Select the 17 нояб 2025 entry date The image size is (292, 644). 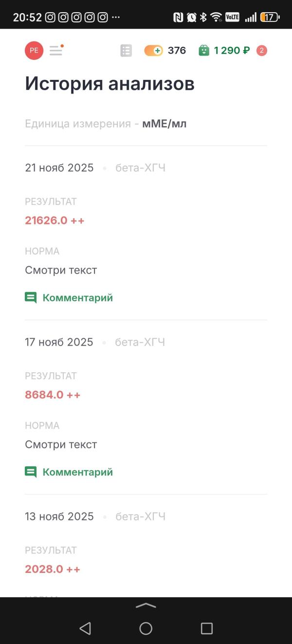point(59,342)
